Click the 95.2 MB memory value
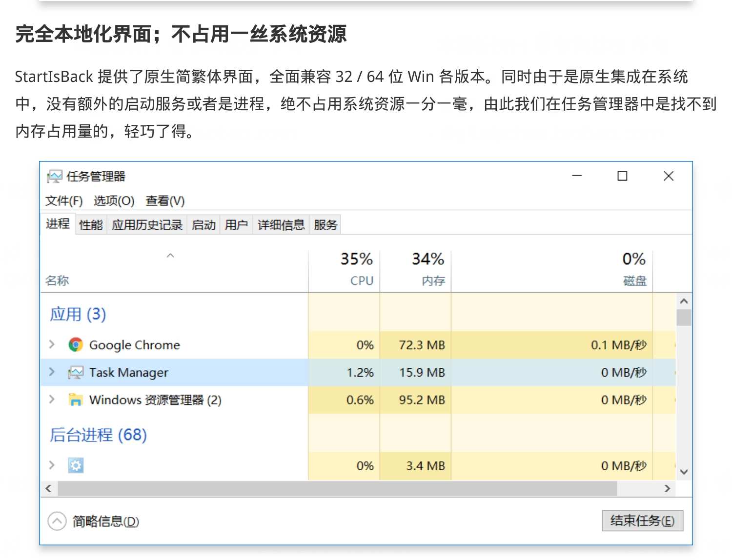Image resolution: width=732 pixels, height=560 pixels. (422, 400)
